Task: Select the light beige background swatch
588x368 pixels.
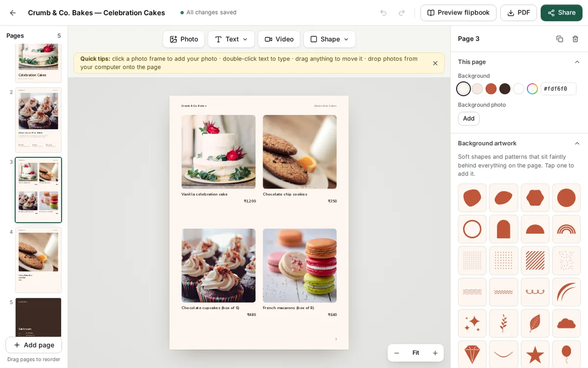Action: [477, 89]
